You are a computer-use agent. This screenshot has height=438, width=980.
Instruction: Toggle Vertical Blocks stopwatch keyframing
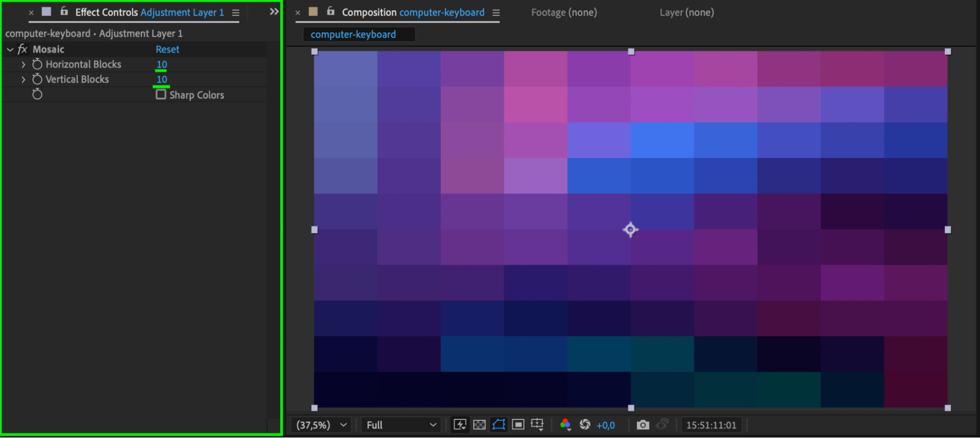click(x=37, y=79)
